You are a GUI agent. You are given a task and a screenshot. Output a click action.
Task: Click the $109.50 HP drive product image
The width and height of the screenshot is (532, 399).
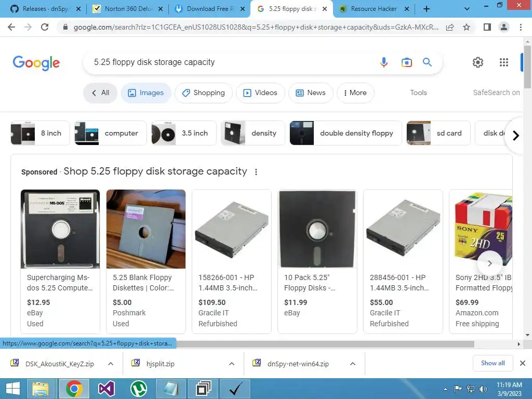click(x=232, y=229)
